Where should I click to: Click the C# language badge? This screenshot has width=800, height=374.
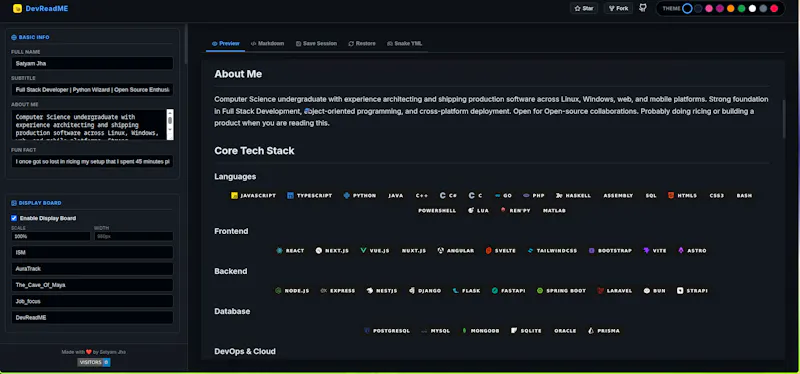[x=448, y=195]
